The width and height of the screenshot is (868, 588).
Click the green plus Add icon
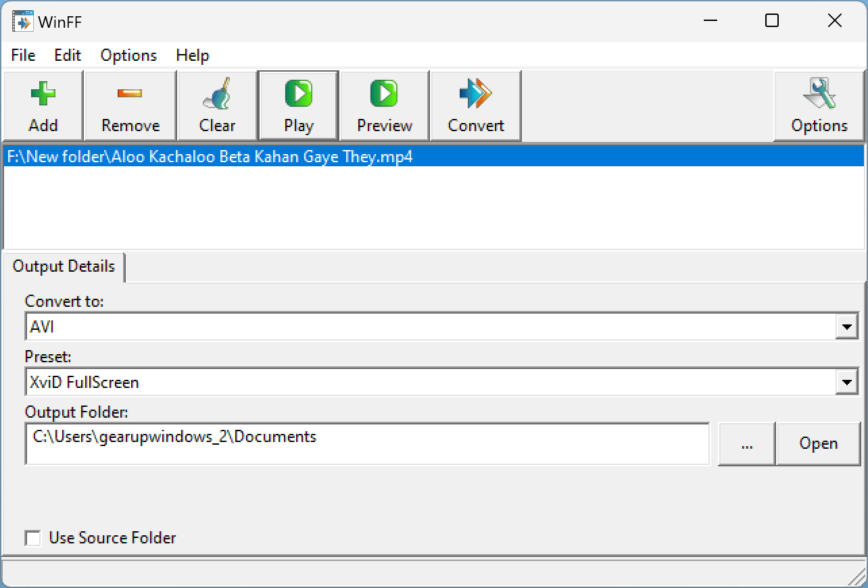click(x=43, y=93)
